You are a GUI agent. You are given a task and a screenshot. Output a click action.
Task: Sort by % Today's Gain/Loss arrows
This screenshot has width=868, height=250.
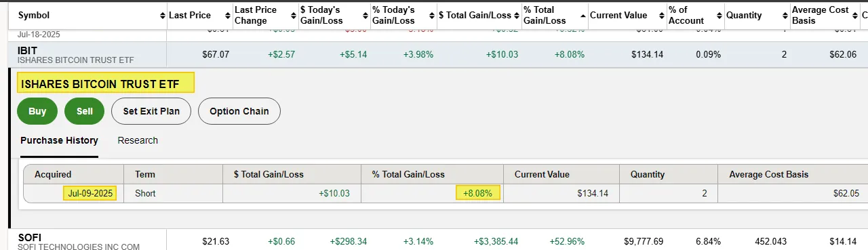pyautogui.click(x=431, y=16)
